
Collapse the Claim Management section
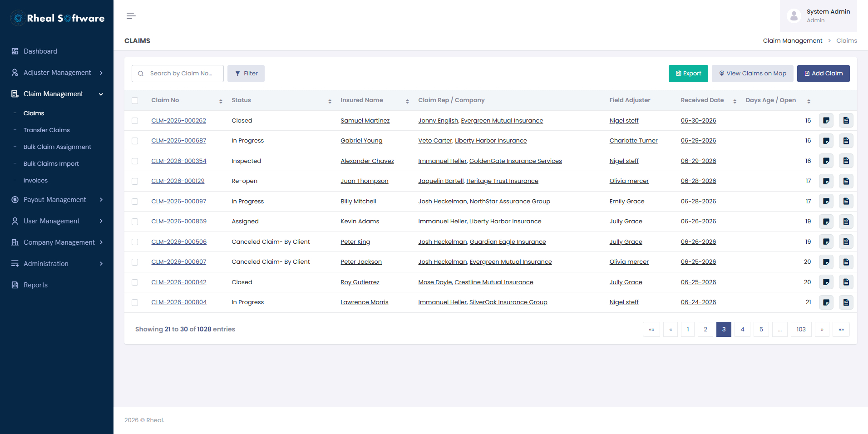coord(57,94)
